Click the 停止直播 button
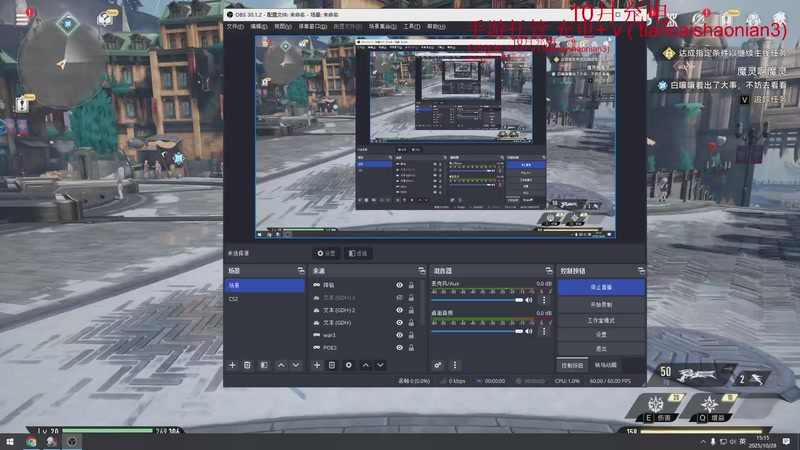This screenshot has width=800, height=450. pyautogui.click(x=601, y=287)
